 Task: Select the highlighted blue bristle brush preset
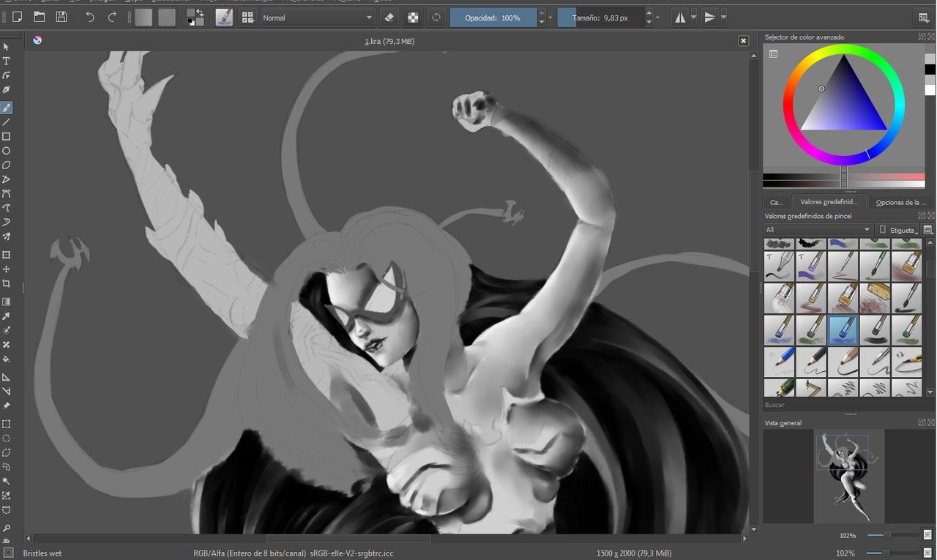click(843, 330)
